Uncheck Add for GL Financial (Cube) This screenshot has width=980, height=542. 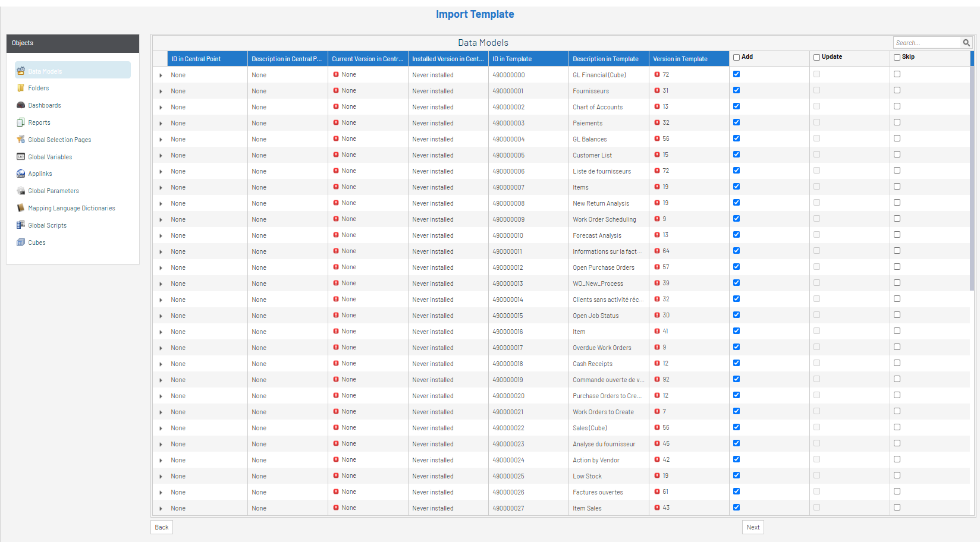pyautogui.click(x=736, y=74)
